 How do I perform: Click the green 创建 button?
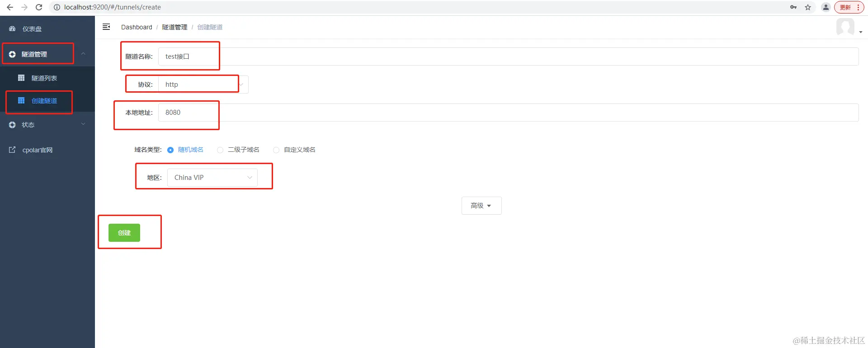[124, 233]
